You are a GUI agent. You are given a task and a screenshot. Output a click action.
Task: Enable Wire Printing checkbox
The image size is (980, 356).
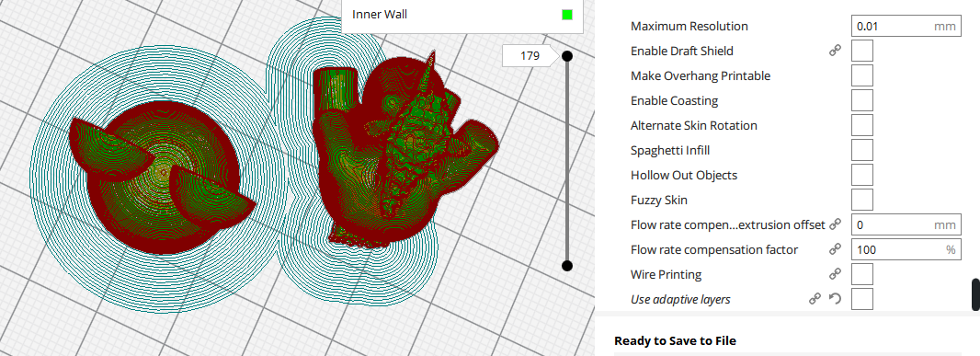pos(862,274)
